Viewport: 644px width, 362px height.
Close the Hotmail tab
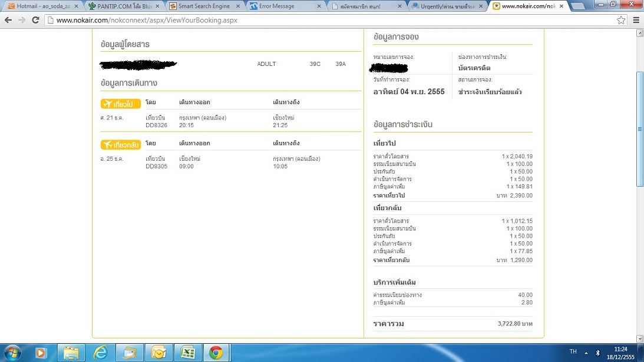[76, 6]
